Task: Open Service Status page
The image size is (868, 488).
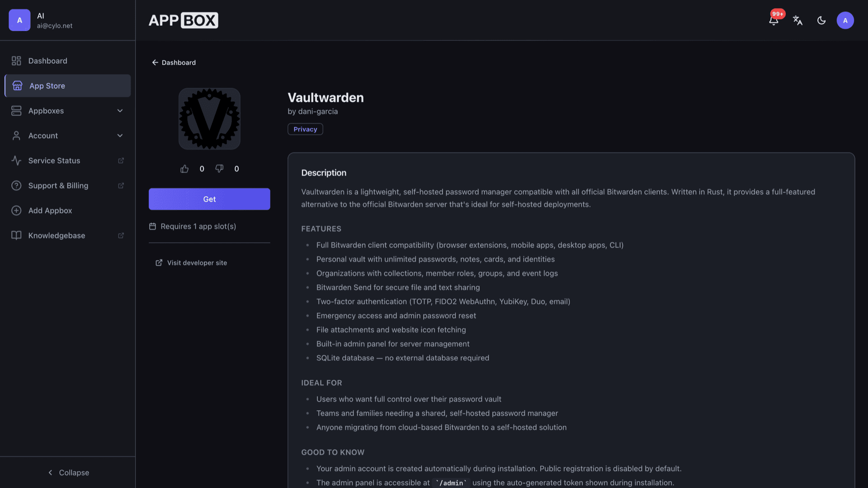Action: [67, 161]
